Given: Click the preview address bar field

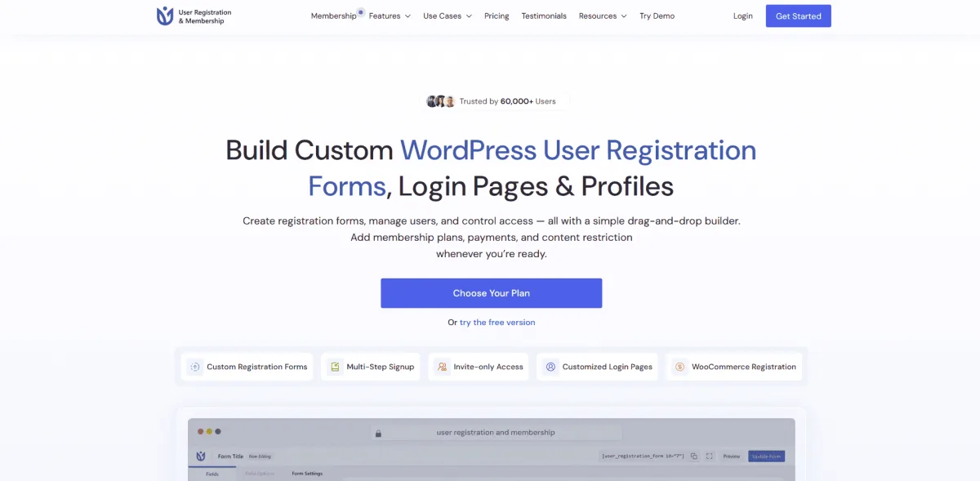Looking at the screenshot, I should (496, 433).
